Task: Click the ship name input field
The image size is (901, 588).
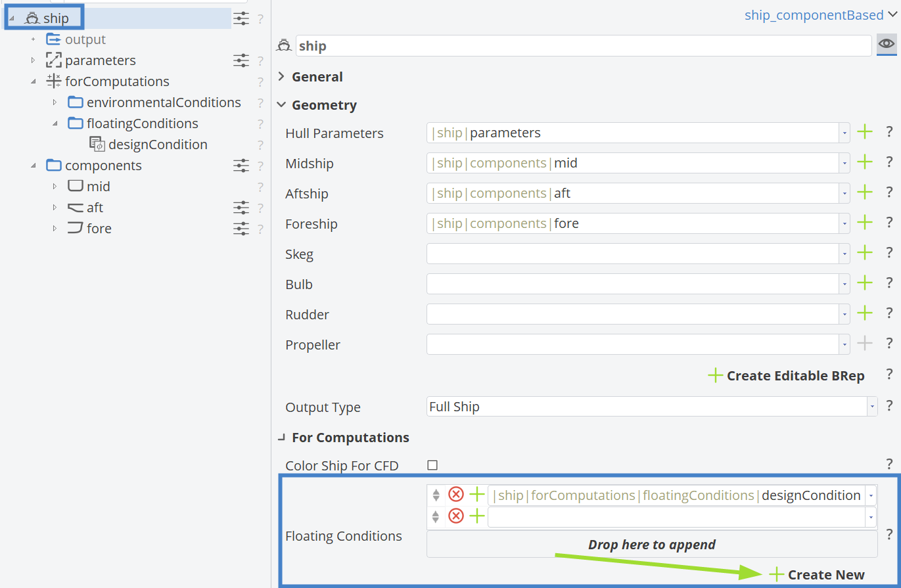Action: (582, 46)
